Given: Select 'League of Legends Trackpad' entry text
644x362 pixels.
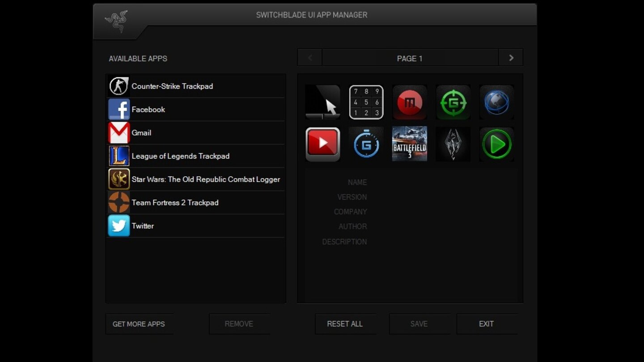Looking at the screenshot, I should coord(181,156).
